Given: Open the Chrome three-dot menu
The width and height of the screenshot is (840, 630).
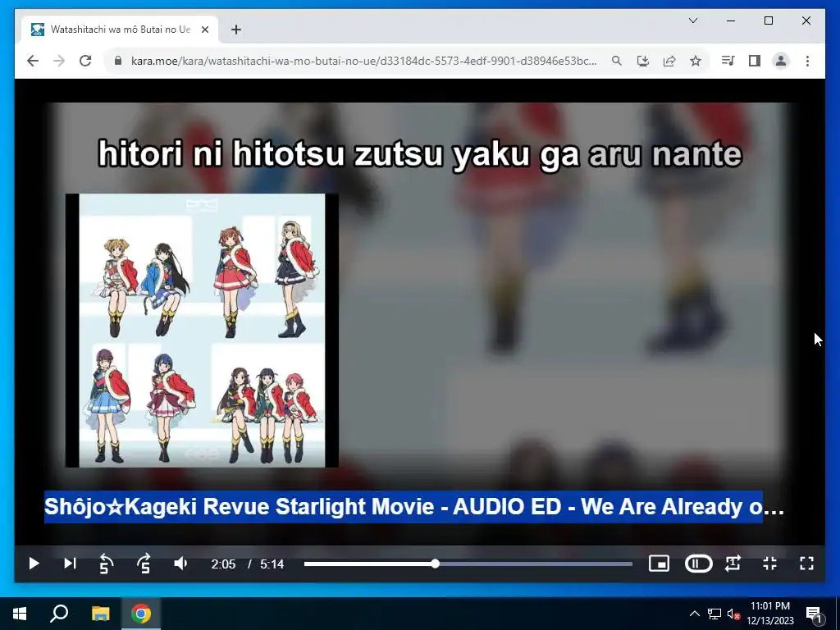Looking at the screenshot, I should (807, 61).
